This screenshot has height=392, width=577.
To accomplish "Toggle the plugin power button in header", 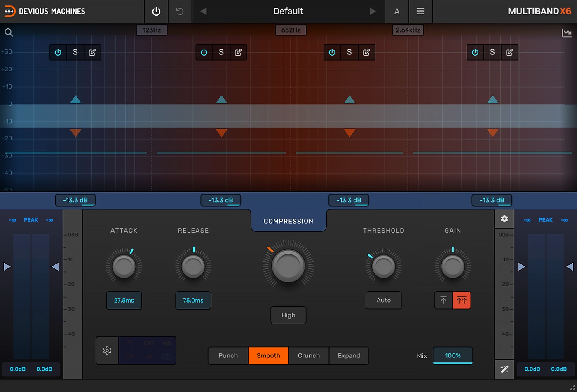I will (x=156, y=12).
